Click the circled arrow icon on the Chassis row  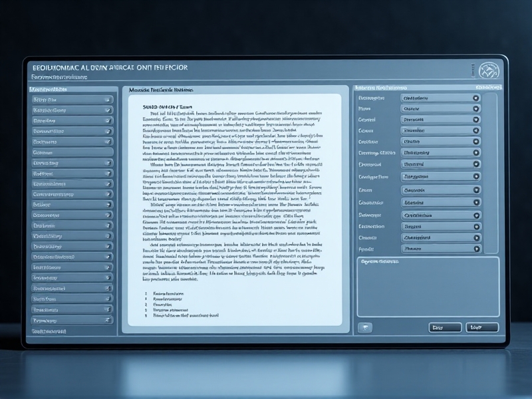pyautogui.click(x=476, y=237)
